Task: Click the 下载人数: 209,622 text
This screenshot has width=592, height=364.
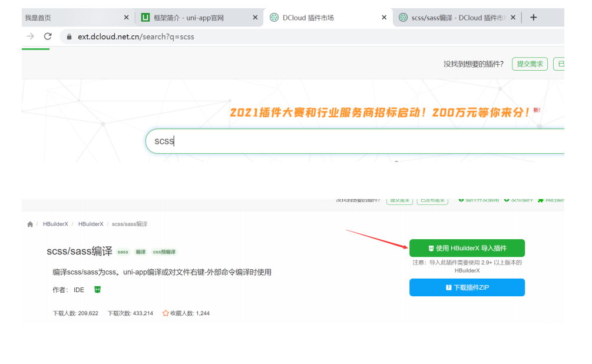Action: (75, 313)
